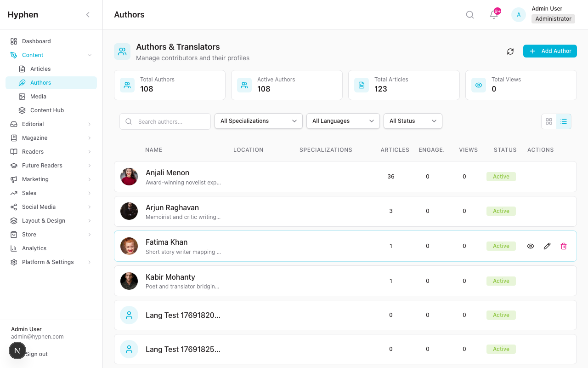Click the refresh icon near Add Author

[x=510, y=52]
